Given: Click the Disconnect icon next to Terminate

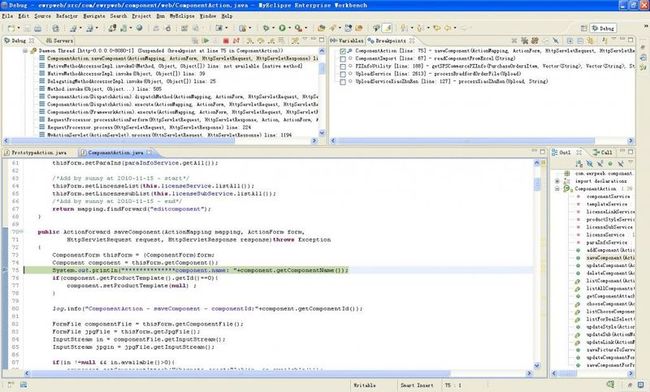Looking at the screenshot, I should click(236, 41).
